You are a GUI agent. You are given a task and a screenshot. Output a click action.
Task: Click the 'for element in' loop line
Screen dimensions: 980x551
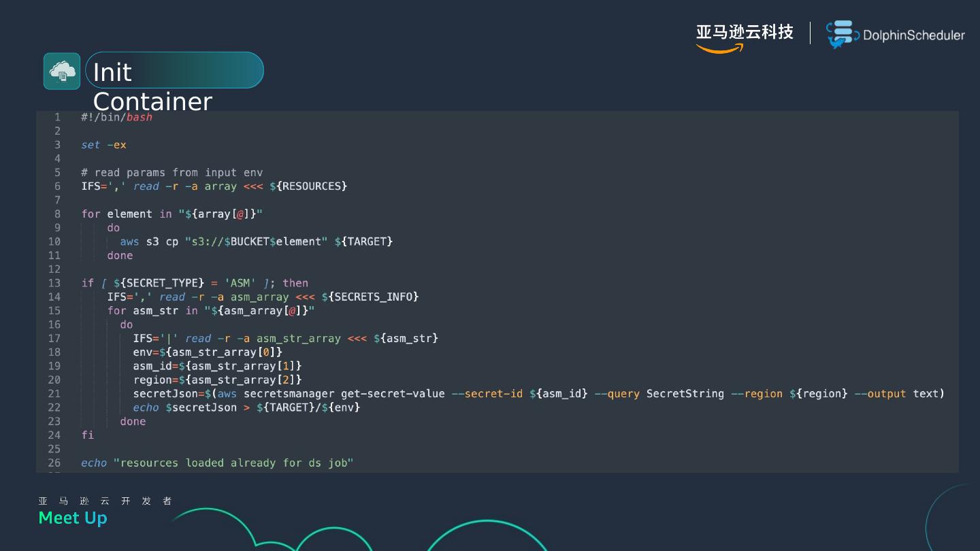171,214
